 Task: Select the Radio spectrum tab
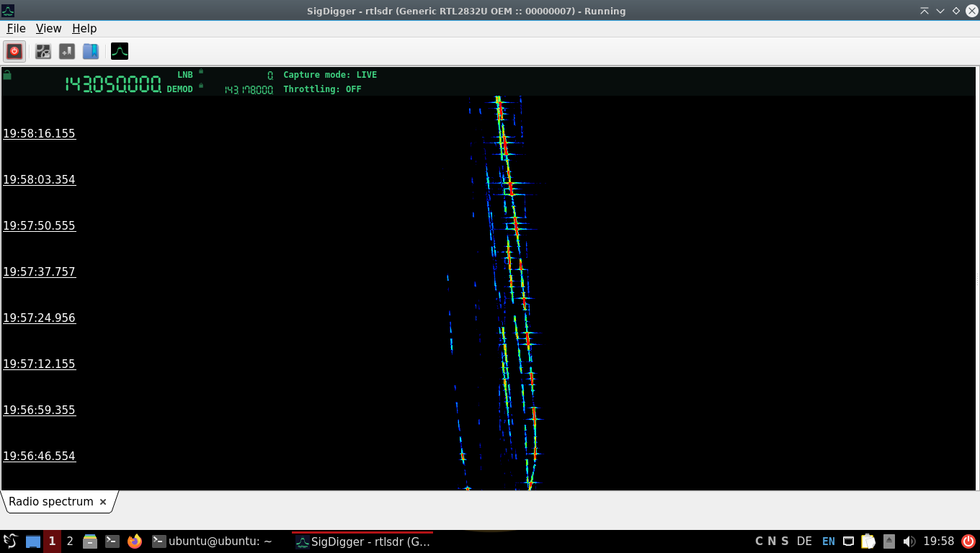coord(51,501)
